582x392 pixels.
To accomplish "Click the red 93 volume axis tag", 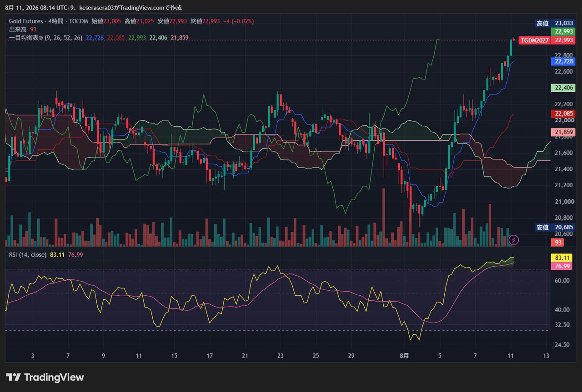I will 557,243.
